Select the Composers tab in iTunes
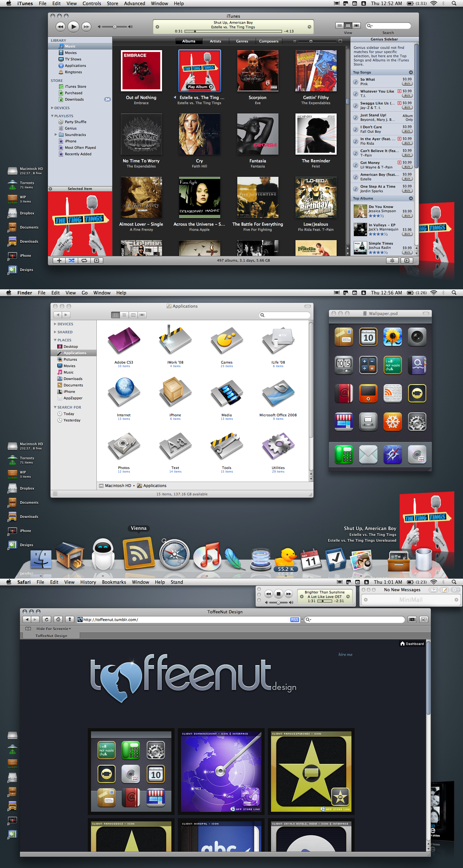463x868 pixels. (268, 41)
